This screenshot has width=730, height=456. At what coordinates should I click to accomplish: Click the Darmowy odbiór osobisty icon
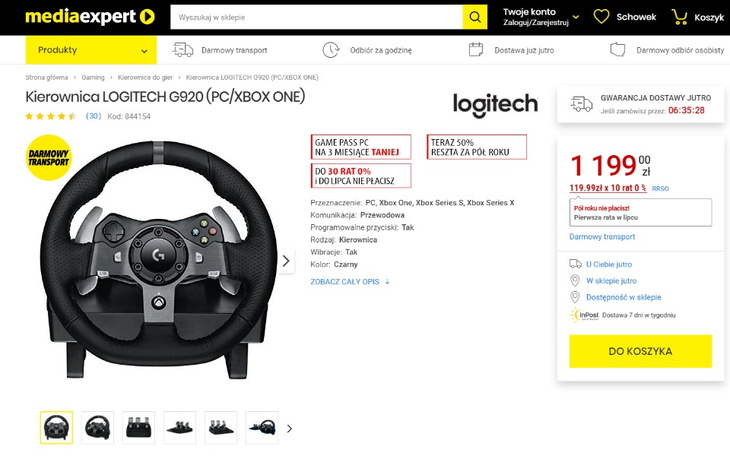[618, 50]
